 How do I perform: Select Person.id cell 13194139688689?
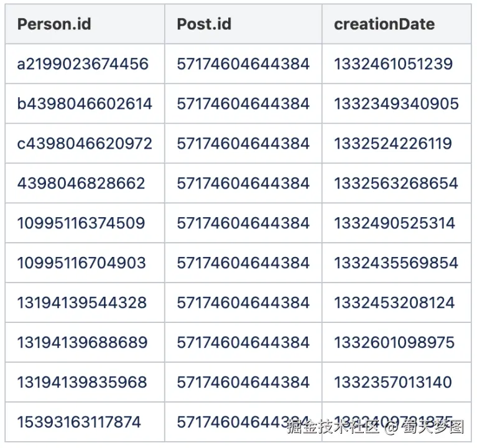pos(82,343)
